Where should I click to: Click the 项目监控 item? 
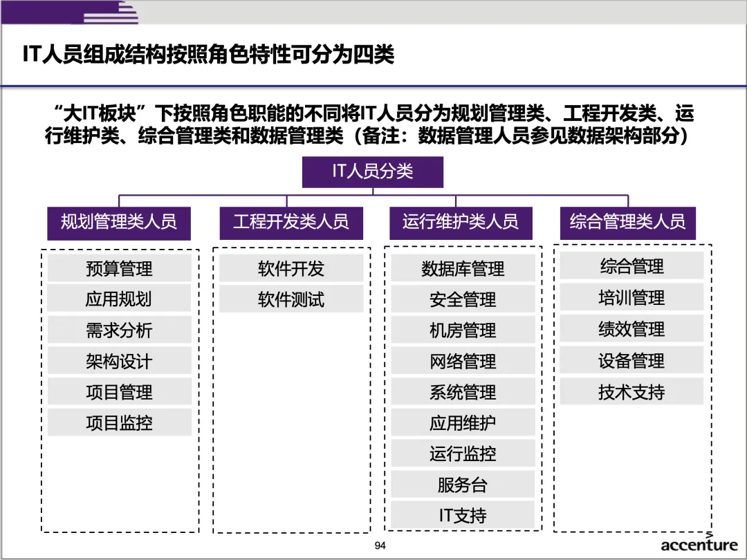click(120, 422)
